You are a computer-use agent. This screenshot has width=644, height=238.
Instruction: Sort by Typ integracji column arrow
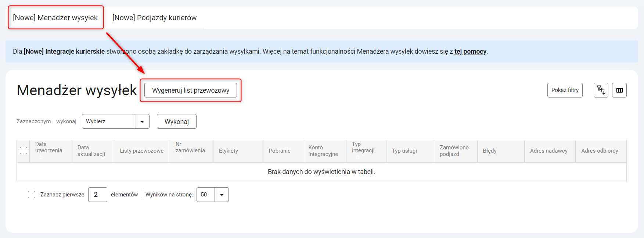click(x=357, y=157)
